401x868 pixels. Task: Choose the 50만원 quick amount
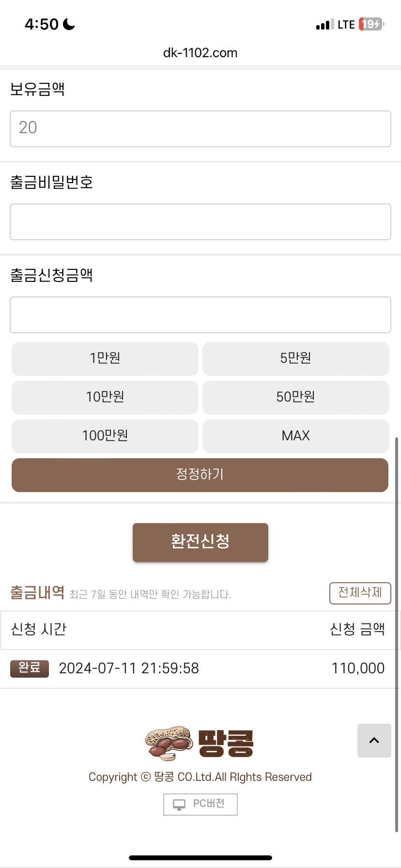pos(295,397)
